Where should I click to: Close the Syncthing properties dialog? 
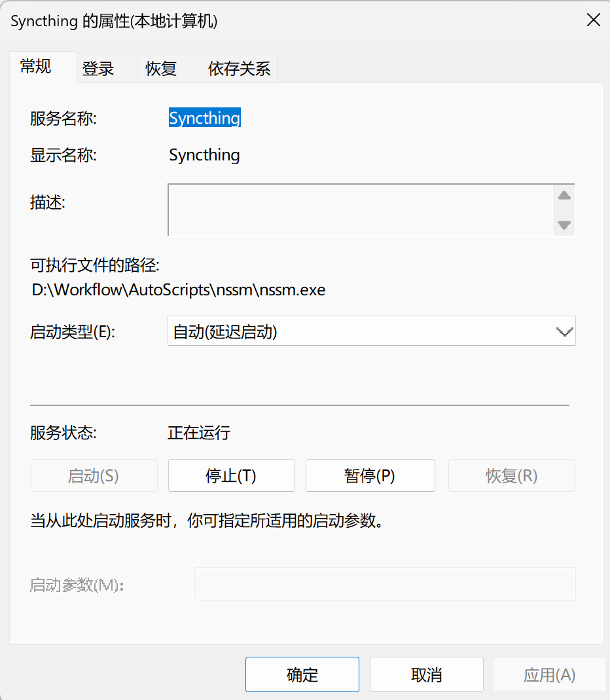tap(593, 20)
